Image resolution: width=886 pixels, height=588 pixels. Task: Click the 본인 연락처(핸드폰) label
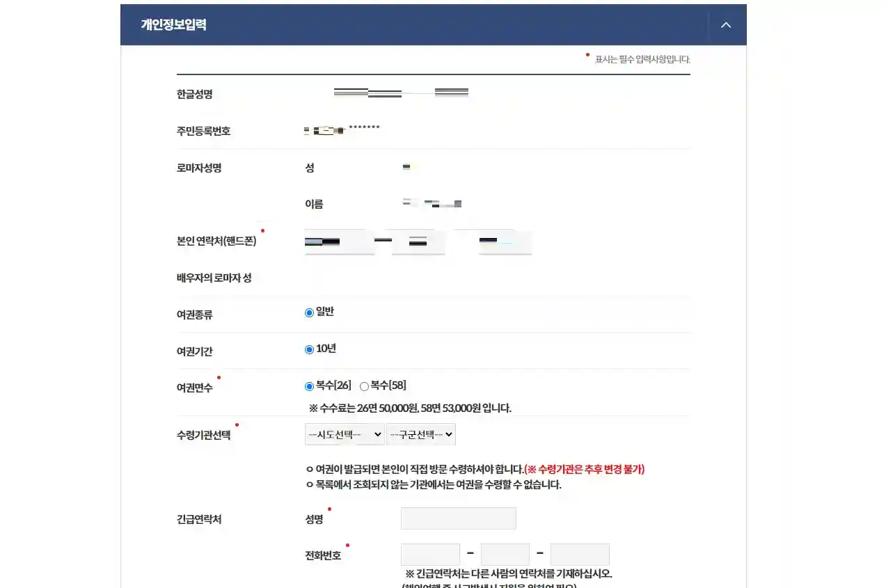point(216,241)
